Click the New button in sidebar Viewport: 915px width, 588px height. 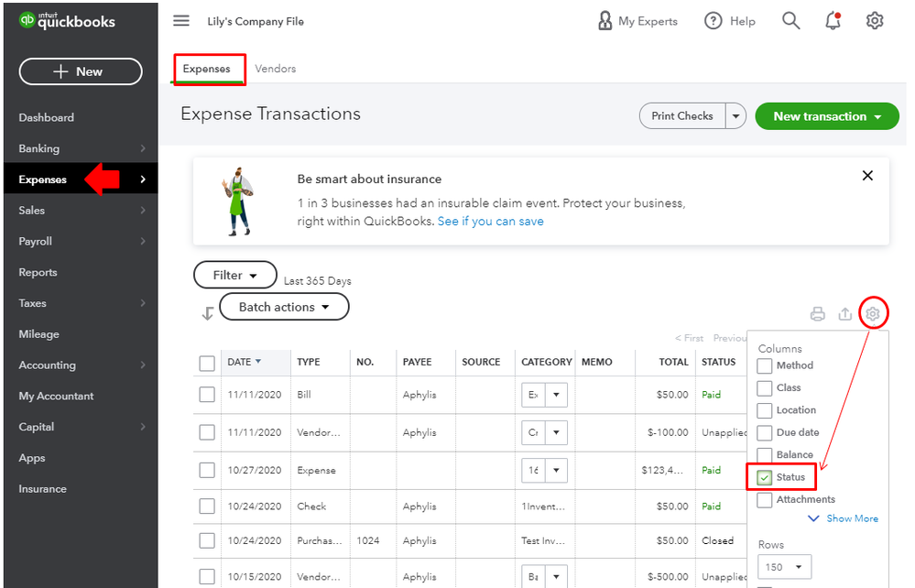[81, 71]
